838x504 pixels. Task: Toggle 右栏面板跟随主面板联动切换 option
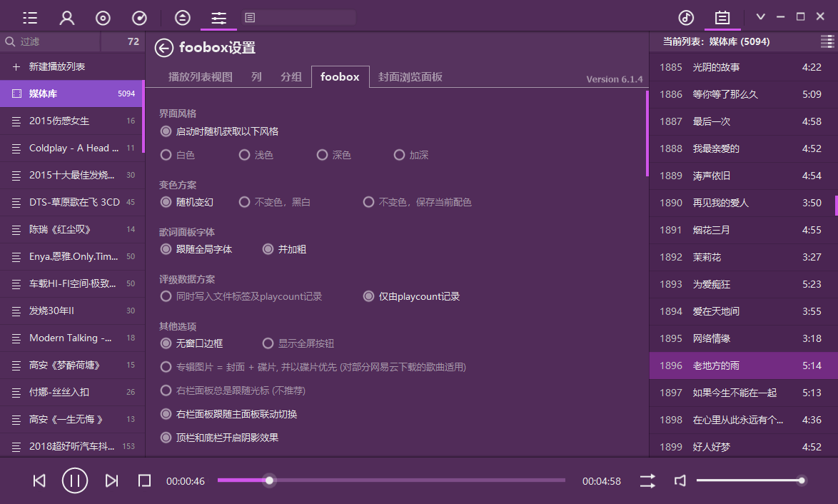point(166,414)
